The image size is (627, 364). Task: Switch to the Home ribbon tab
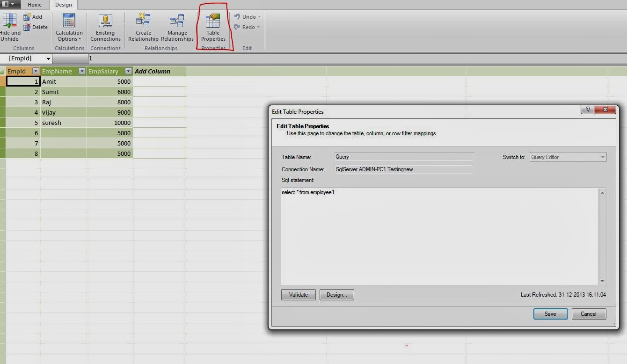click(x=35, y=5)
